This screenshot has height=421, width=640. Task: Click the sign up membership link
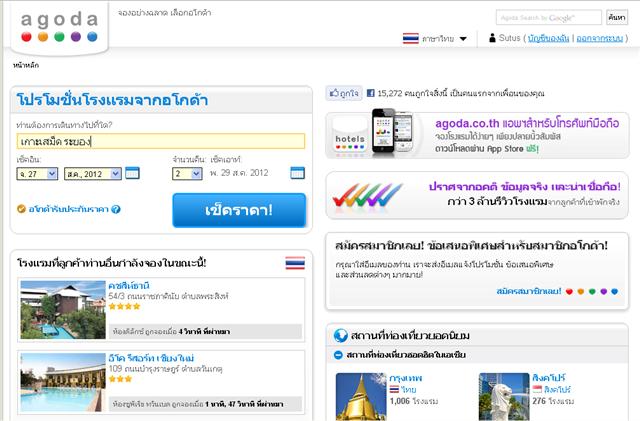(x=529, y=291)
